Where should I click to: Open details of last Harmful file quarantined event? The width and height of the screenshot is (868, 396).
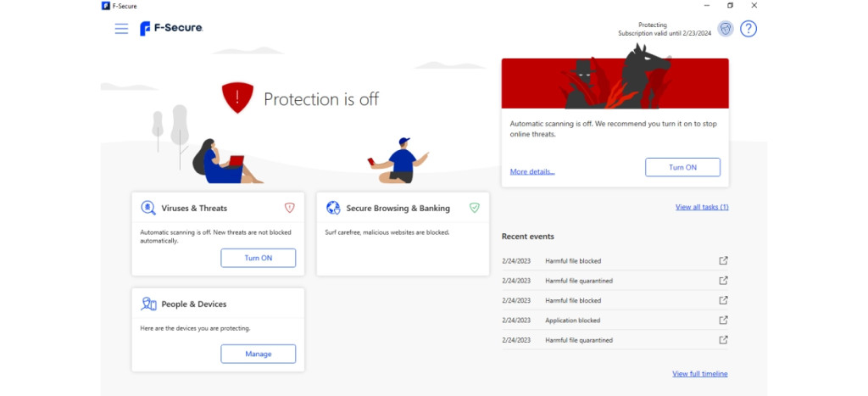point(723,340)
